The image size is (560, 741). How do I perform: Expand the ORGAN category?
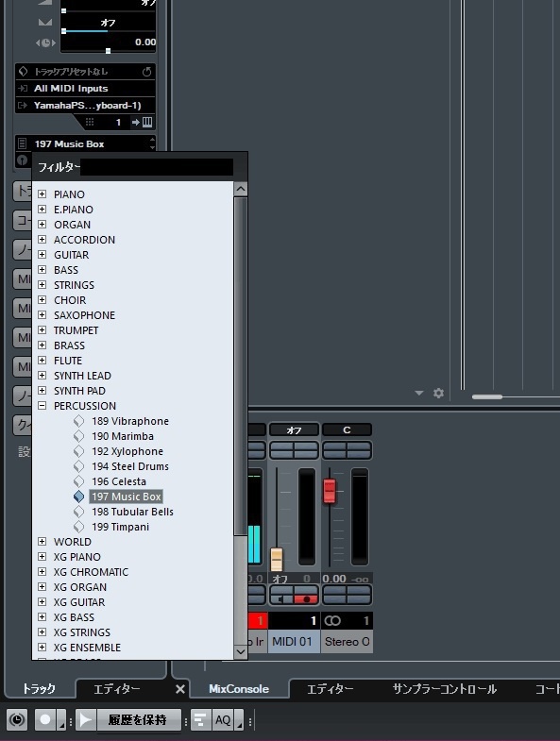click(x=42, y=225)
